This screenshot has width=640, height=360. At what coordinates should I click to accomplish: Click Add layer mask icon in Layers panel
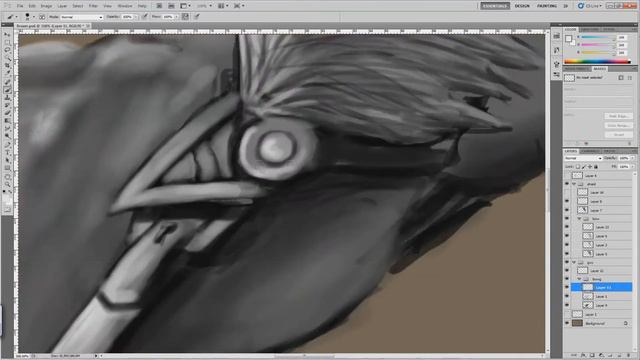tap(592, 356)
